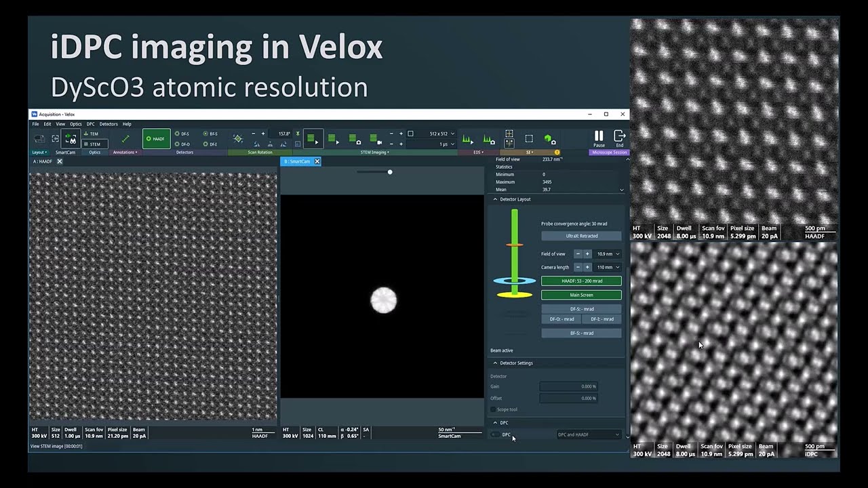Click the DF-S: - mrad button
Viewport: 868px width, 488px height.
pyautogui.click(x=581, y=309)
